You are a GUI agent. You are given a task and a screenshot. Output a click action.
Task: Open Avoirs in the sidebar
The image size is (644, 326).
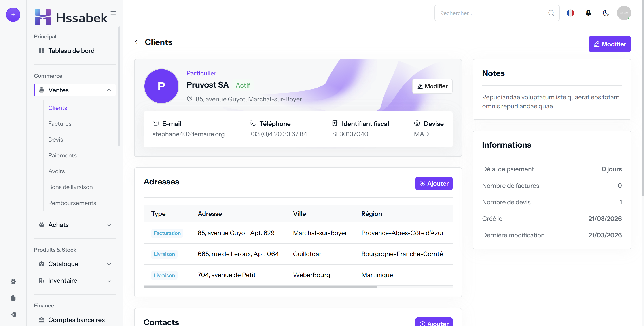coord(57,171)
